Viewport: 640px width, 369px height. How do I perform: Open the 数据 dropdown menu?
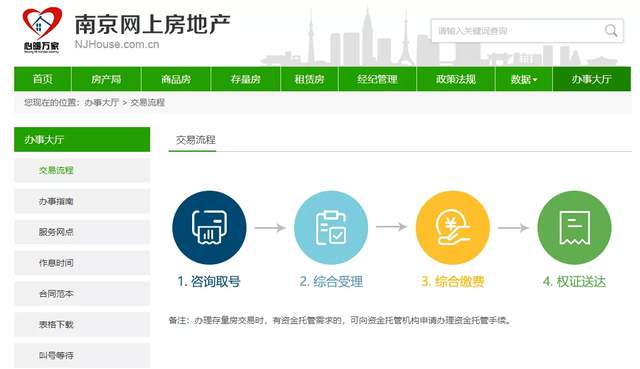point(524,79)
